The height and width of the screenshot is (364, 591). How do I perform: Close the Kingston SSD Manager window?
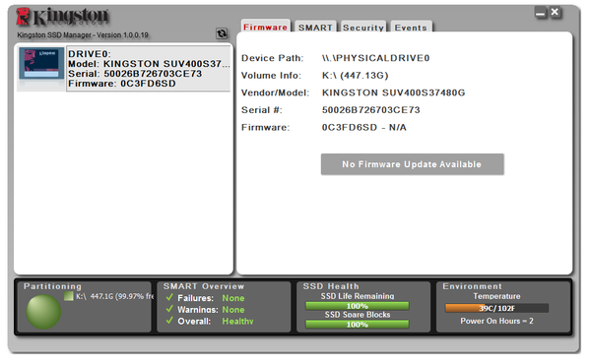tap(555, 13)
